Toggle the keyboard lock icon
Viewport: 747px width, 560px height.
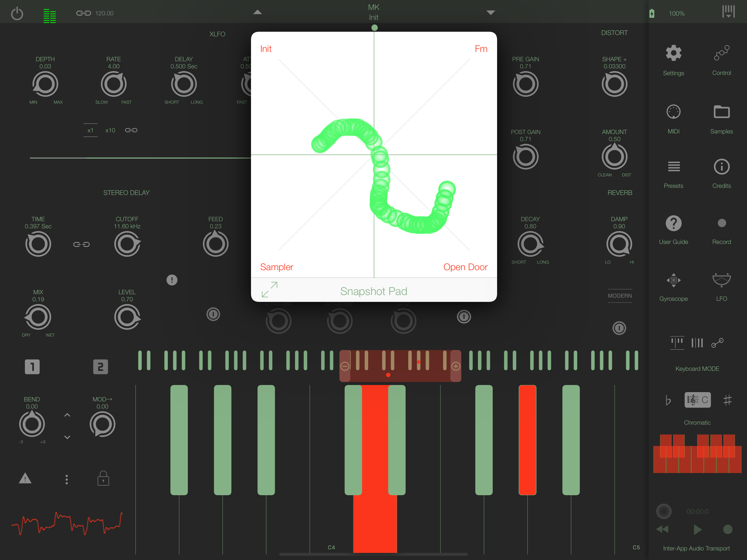click(103, 478)
